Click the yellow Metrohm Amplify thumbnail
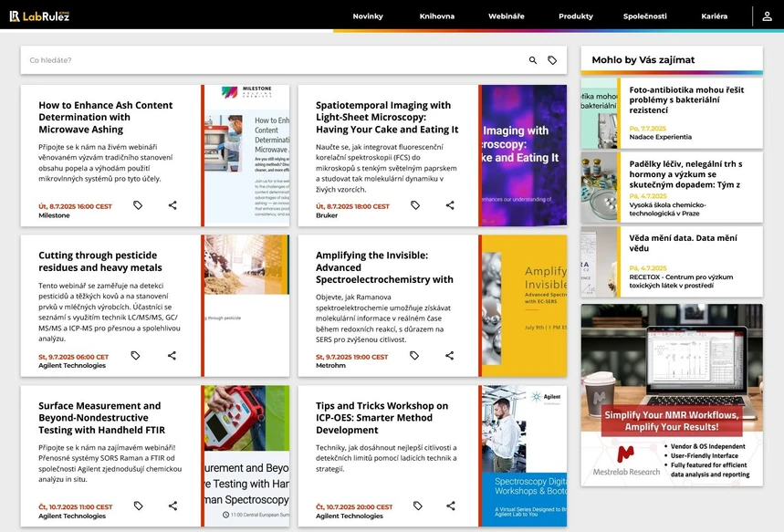 (525, 306)
